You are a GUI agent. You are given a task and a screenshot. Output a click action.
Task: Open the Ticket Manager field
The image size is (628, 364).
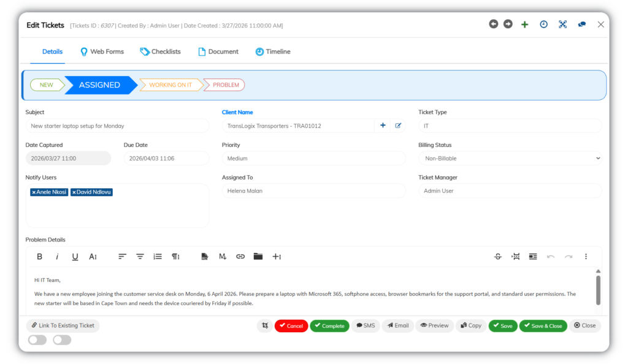point(510,191)
